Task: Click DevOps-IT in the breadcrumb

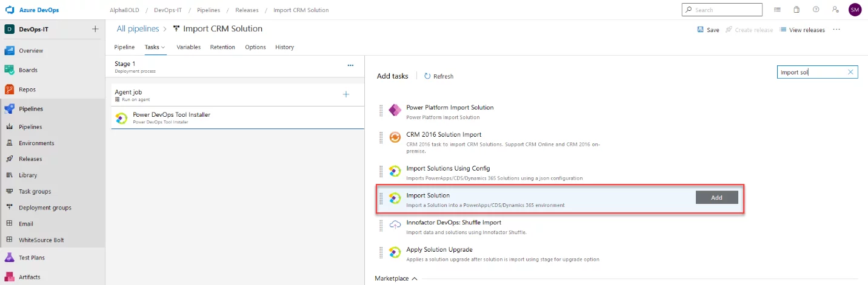Action: [x=167, y=10]
